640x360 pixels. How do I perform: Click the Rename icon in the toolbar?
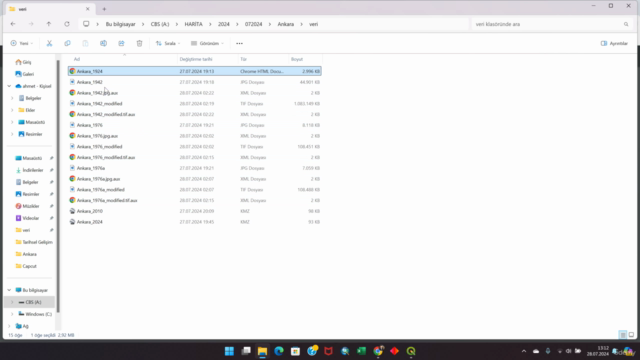103,43
